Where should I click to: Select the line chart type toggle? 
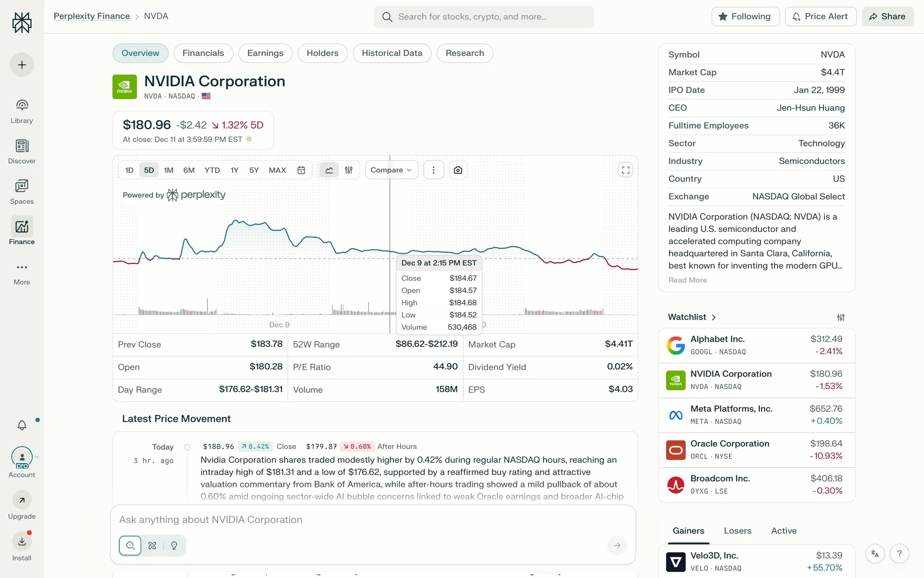click(x=329, y=170)
